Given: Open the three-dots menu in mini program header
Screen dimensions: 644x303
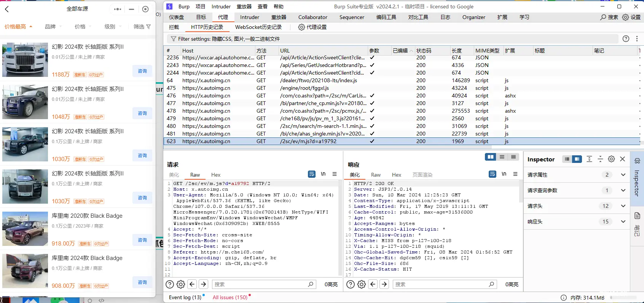Looking at the screenshot, I should (118, 9).
